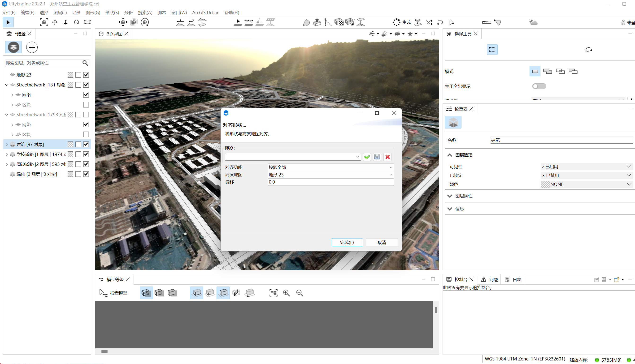
Task: Expand the 建筑 [97 对象] tree item
Action: (7, 144)
